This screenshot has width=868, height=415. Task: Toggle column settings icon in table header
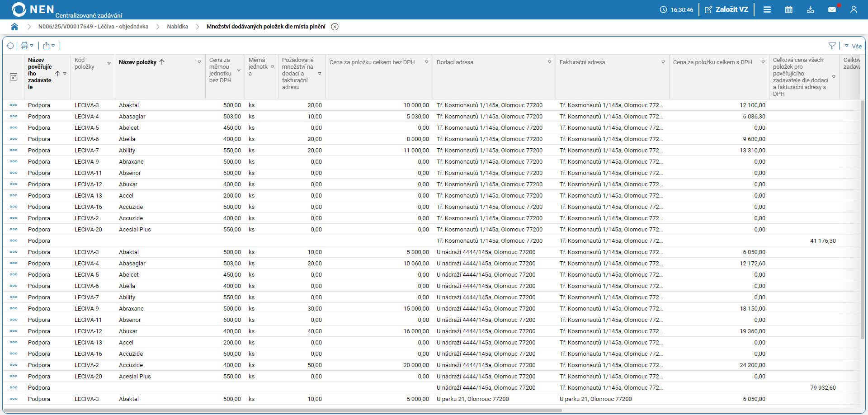tap(14, 77)
